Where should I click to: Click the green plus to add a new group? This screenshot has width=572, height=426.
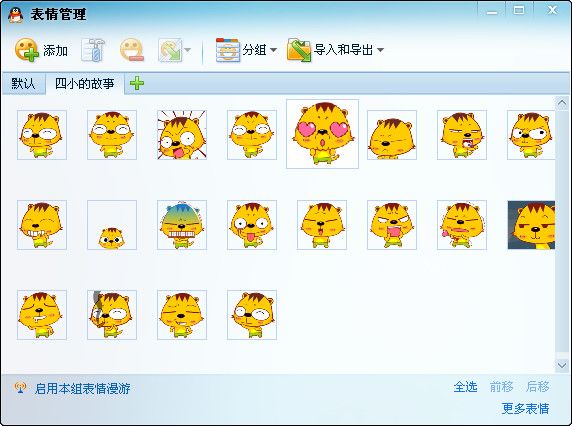(x=137, y=83)
